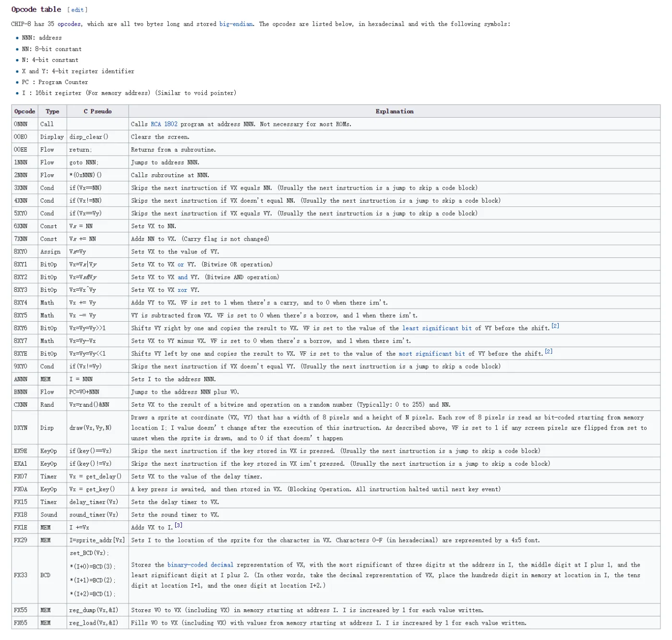Select the CXNN opcode cell
Viewport: 672px width, 640px height.
click(25, 405)
